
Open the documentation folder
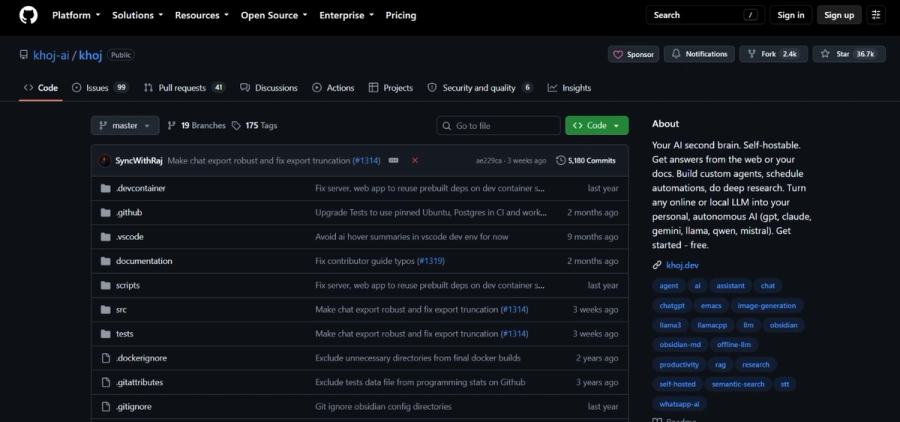click(x=144, y=261)
